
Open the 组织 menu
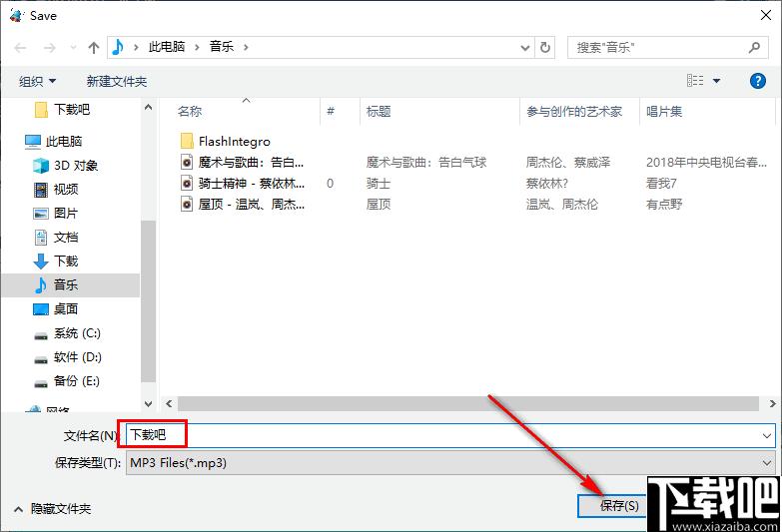(x=37, y=81)
